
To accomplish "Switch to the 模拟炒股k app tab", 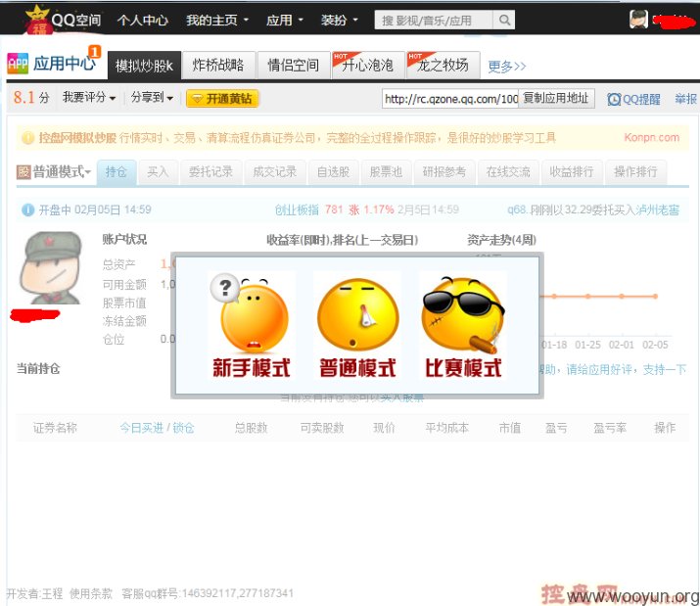I will coord(144,66).
